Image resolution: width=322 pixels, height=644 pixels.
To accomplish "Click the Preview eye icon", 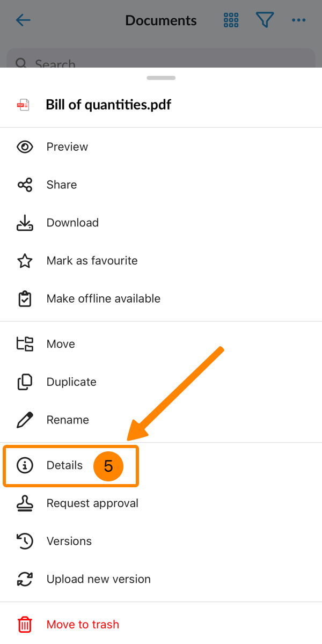I will (25, 147).
